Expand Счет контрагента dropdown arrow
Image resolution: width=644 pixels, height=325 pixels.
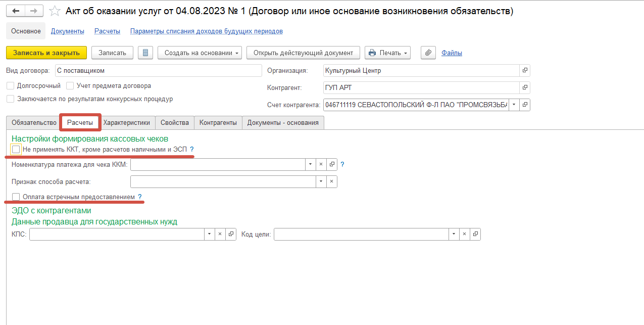[x=514, y=105]
